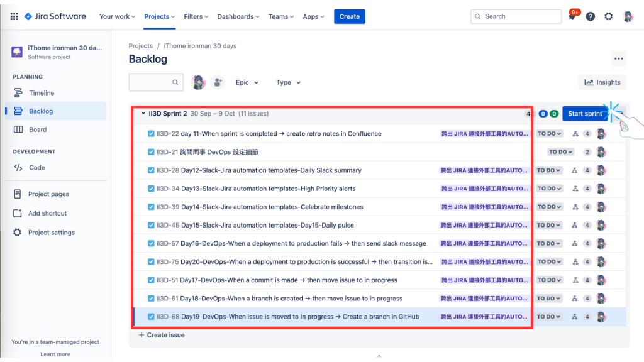644x362 pixels.
Task: Open the Teams menu
Action: pyautogui.click(x=281, y=16)
